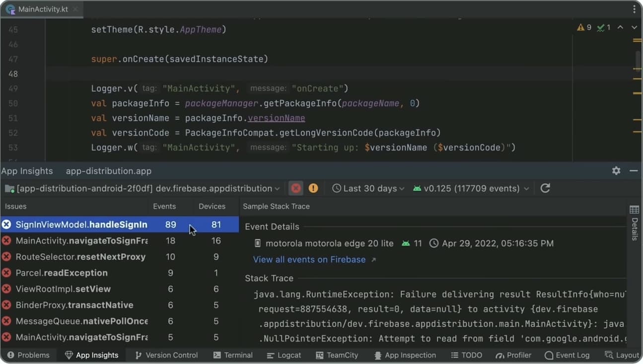Image resolution: width=643 pixels, height=364 pixels.
Task: Click line number 48 in gutter
Action: pyautogui.click(x=13, y=73)
